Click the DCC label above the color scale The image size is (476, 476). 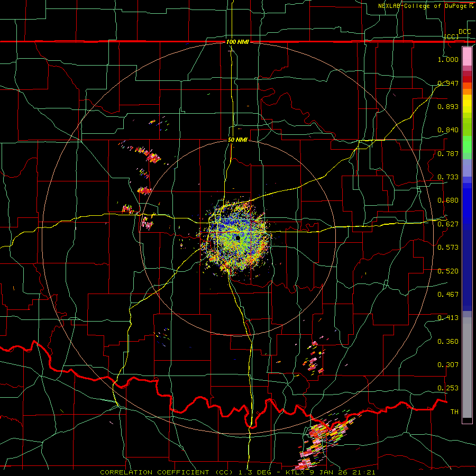pyautogui.click(x=464, y=32)
